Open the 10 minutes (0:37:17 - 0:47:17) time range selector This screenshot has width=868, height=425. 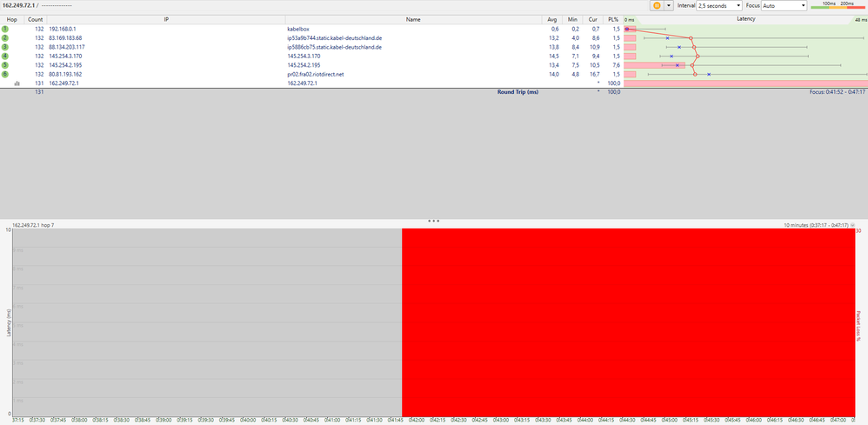click(819, 225)
